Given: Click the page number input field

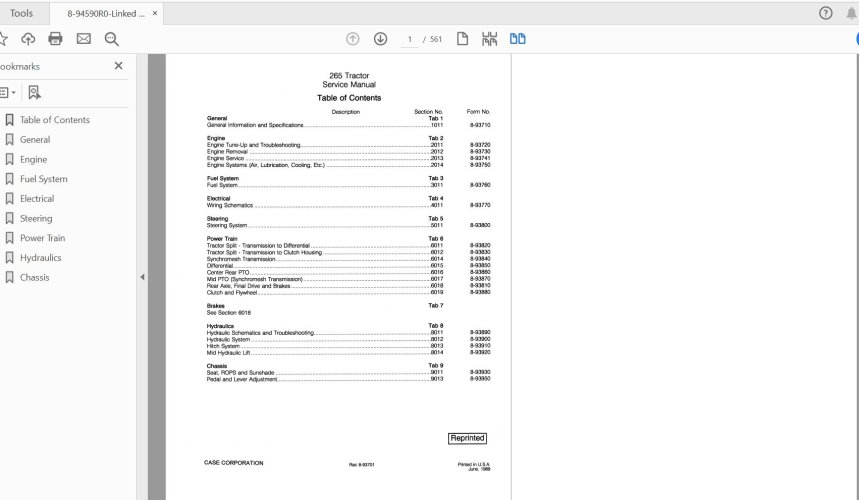Looking at the screenshot, I should 409,39.
